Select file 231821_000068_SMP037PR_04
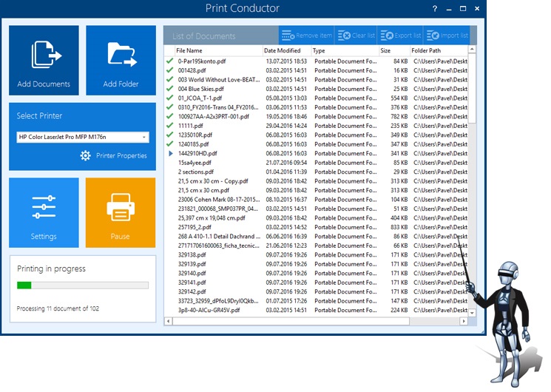 pos(218,209)
